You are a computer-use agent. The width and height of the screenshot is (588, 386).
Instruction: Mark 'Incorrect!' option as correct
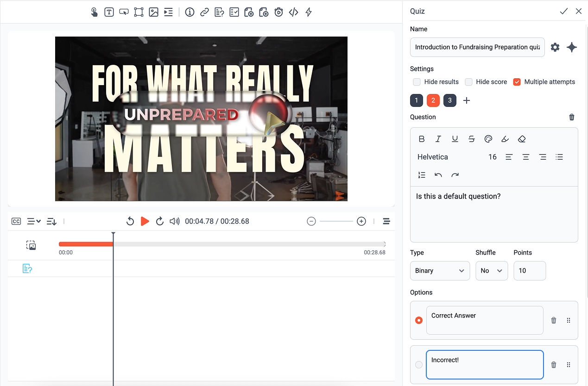(419, 365)
